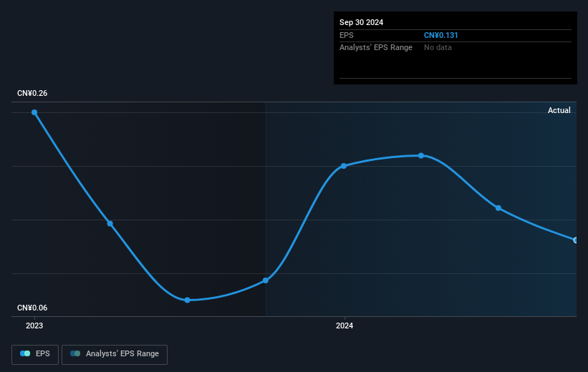Select the Sep 30 2024 highlighted end point

(x=575, y=240)
